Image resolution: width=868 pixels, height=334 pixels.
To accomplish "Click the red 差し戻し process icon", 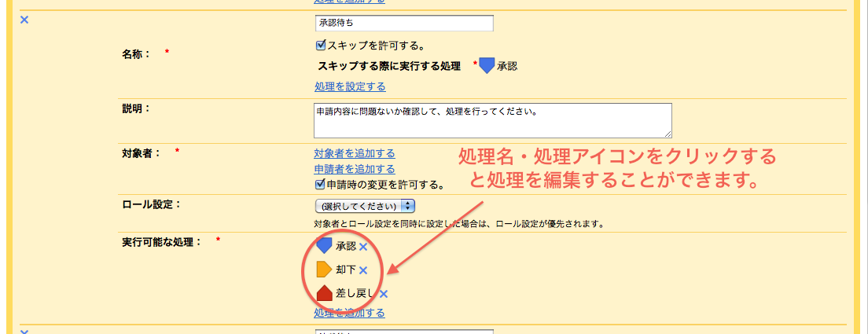I will click(324, 293).
